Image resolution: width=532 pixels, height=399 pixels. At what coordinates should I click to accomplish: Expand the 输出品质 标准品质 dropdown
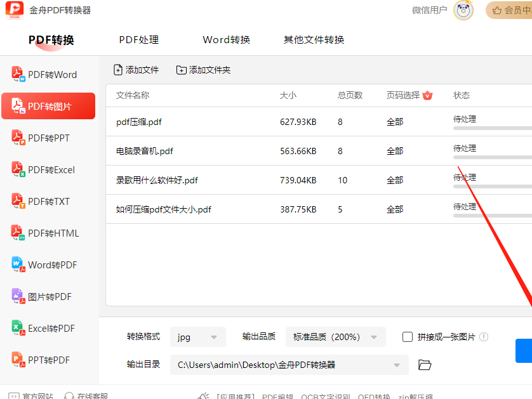click(x=335, y=337)
